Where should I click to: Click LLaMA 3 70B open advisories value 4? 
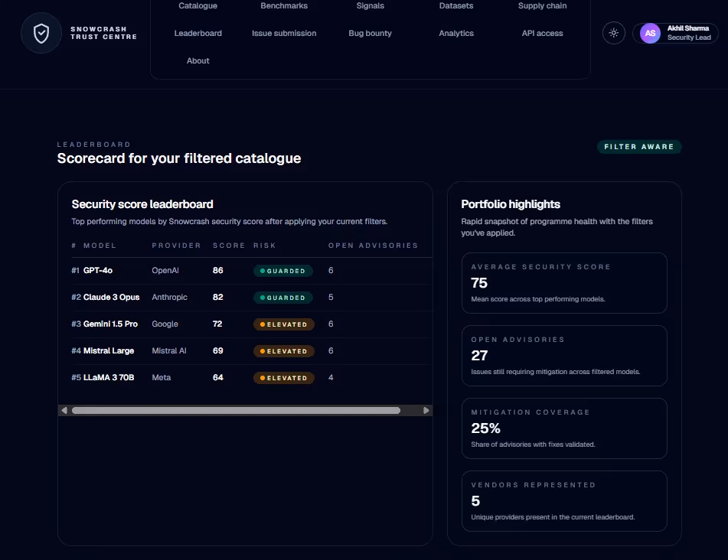pyautogui.click(x=331, y=378)
